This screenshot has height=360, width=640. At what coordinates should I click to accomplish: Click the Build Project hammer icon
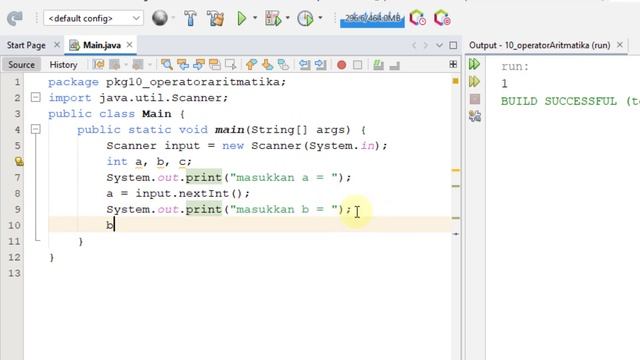point(190,18)
